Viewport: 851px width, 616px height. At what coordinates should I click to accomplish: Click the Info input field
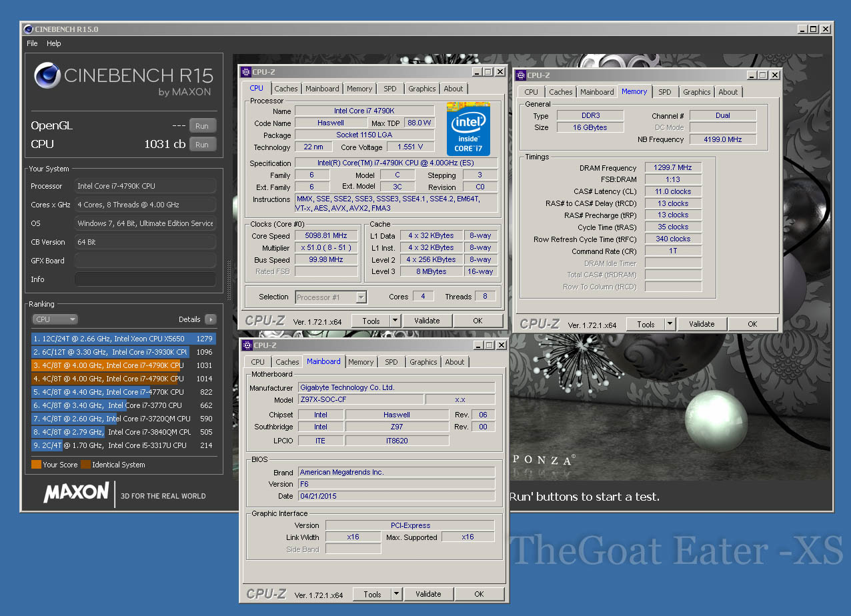coord(145,279)
